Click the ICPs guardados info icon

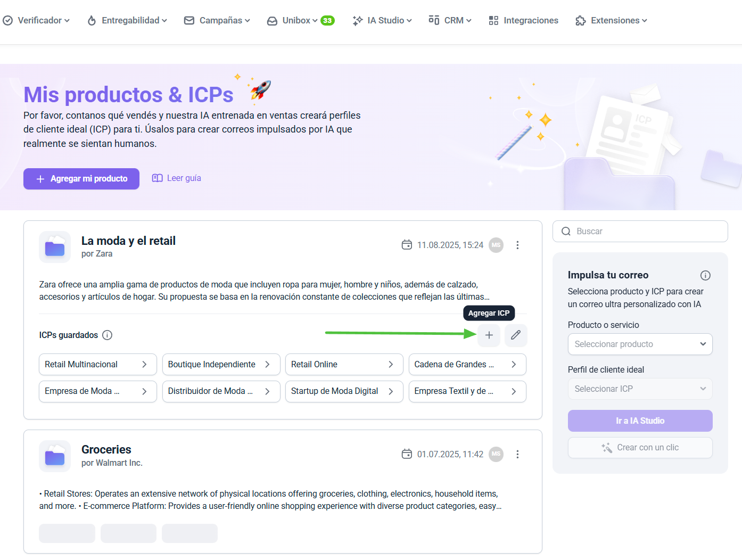107,335
